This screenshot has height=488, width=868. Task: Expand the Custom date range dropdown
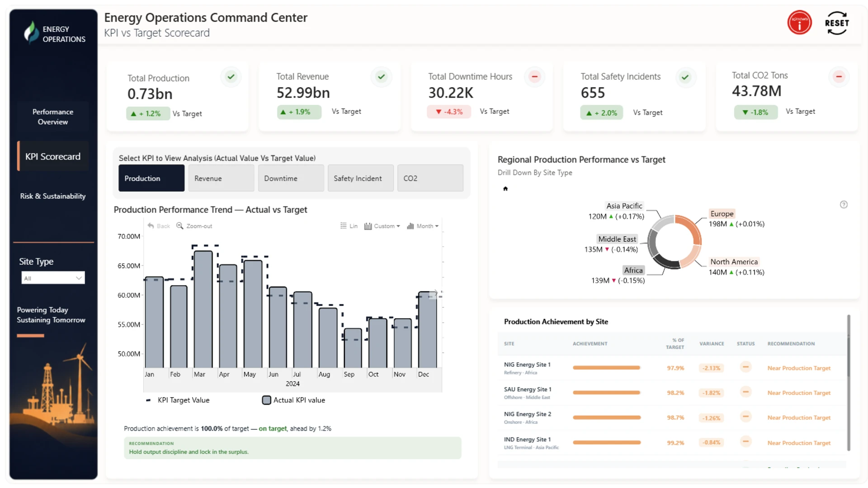tap(382, 226)
